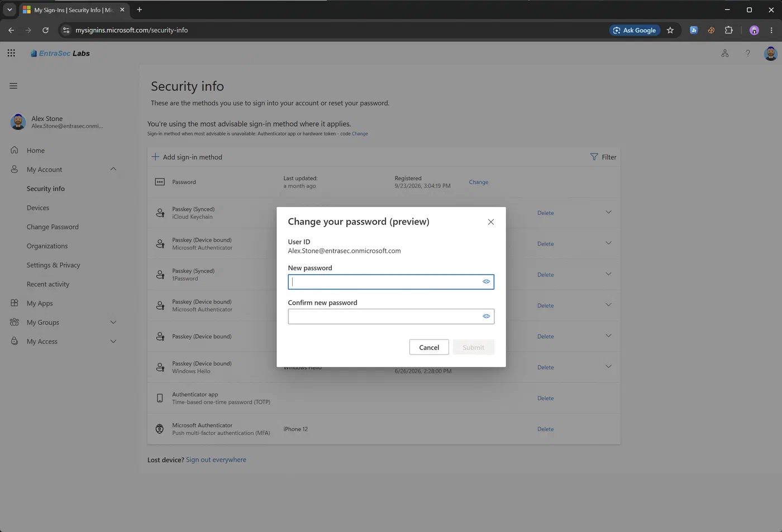Open the help question mark icon
The width and height of the screenshot is (782, 532).
click(748, 54)
